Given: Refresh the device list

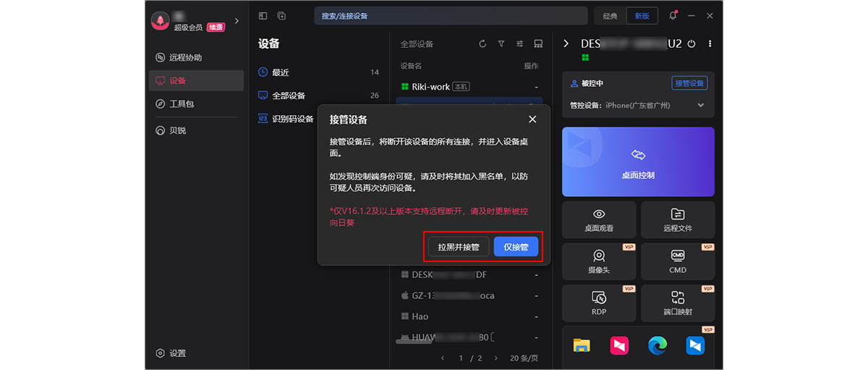Looking at the screenshot, I should click(x=482, y=44).
